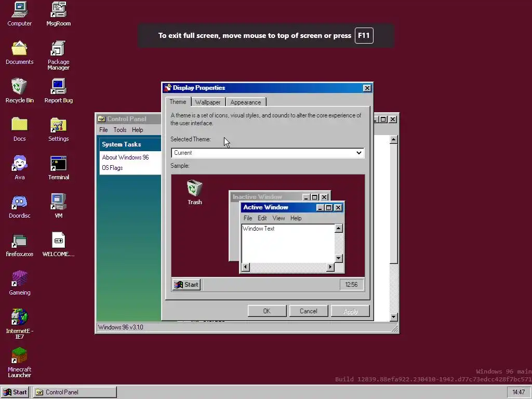Close the Display Properties dialog
532x399 pixels.
click(x=367, y=88)
